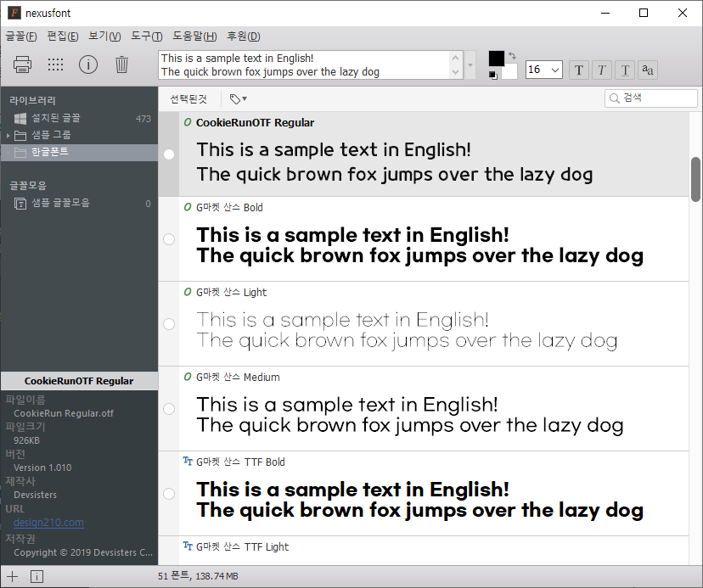Click sample text box down arrow
703x588 pixels.
click(456, 72)
